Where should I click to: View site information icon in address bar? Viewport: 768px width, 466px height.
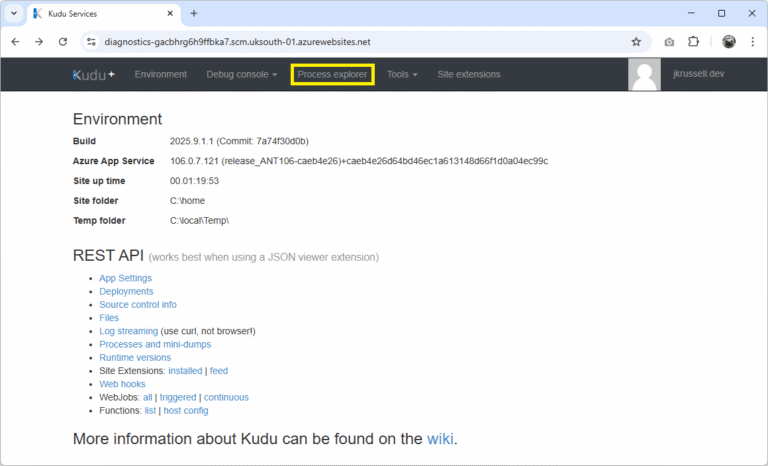tap(92, 42)
